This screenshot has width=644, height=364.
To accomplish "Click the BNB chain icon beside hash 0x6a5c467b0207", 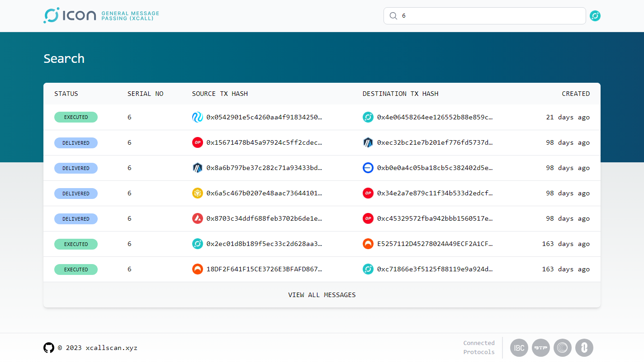I will [198, 193].
